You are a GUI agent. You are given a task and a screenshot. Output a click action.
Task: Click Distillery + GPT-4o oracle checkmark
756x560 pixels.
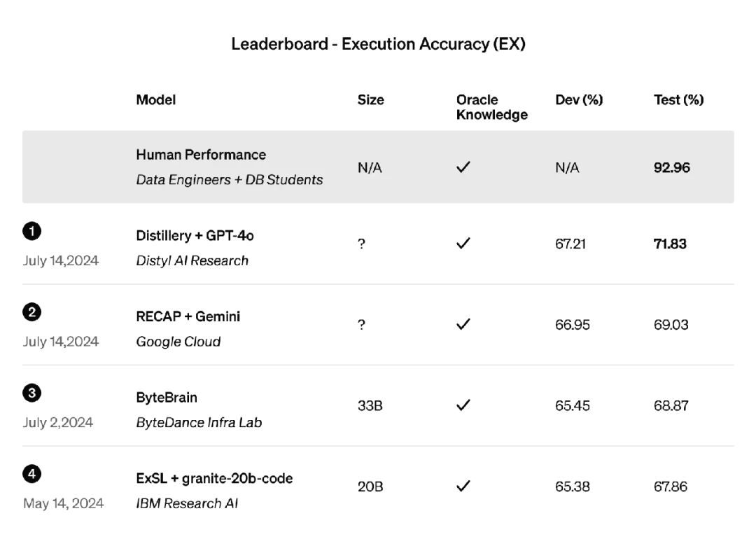click(463, 244)
